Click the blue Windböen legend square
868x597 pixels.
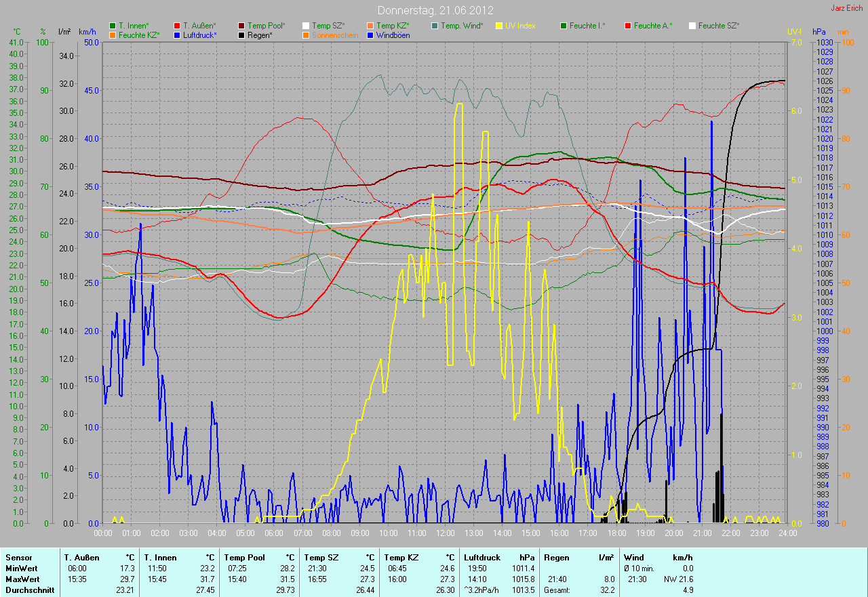click(x=370, y=35)
